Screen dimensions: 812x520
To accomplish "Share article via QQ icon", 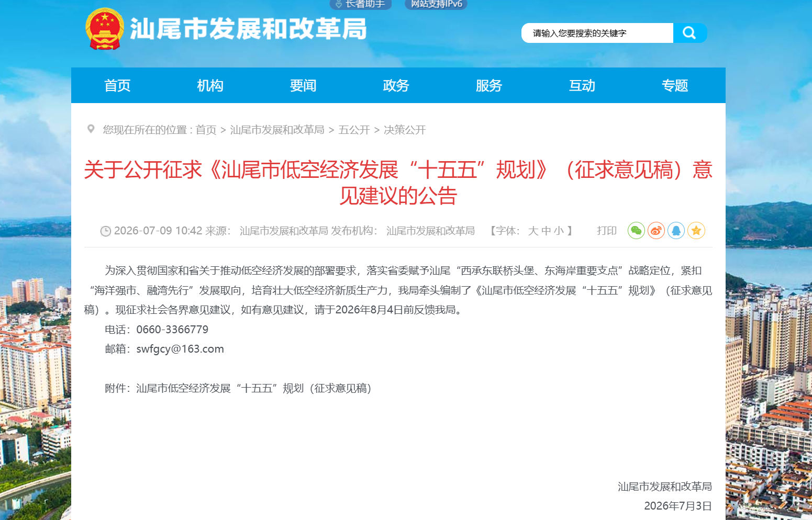I will click(676, 230).
